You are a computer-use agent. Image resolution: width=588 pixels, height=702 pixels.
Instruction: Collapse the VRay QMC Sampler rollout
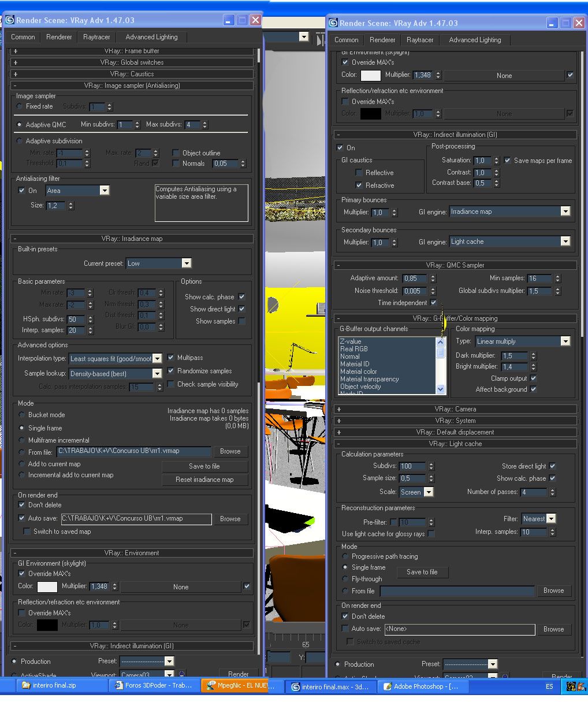[x=455, y=265]
